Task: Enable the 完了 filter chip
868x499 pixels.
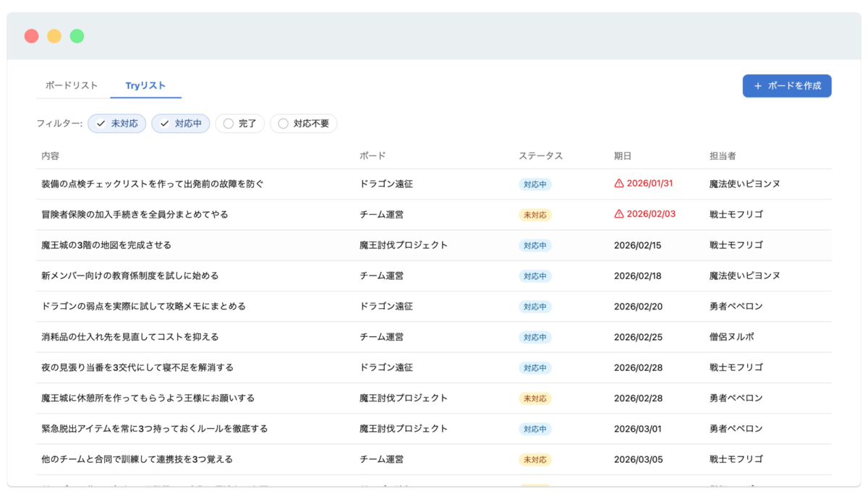Action: [240, 124]
